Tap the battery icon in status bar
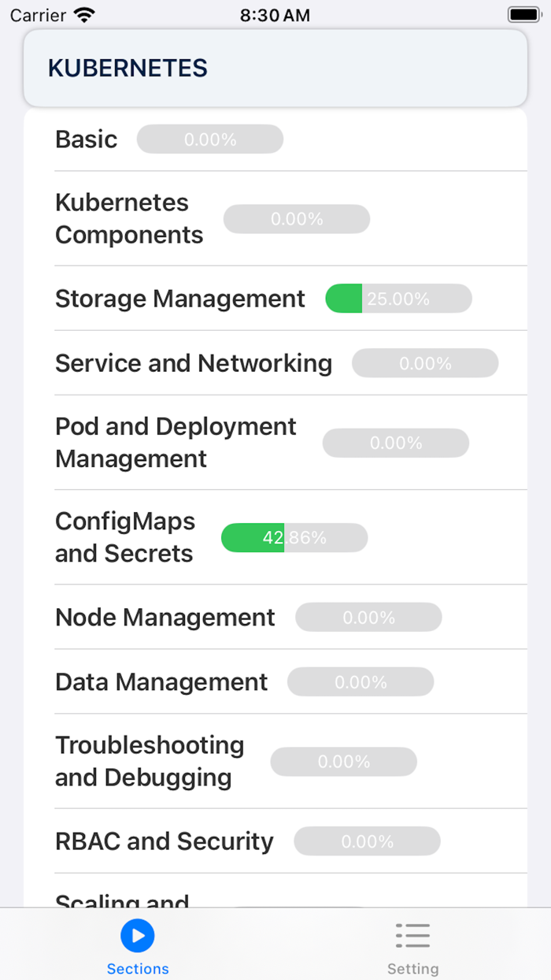 tap(522, 13)
